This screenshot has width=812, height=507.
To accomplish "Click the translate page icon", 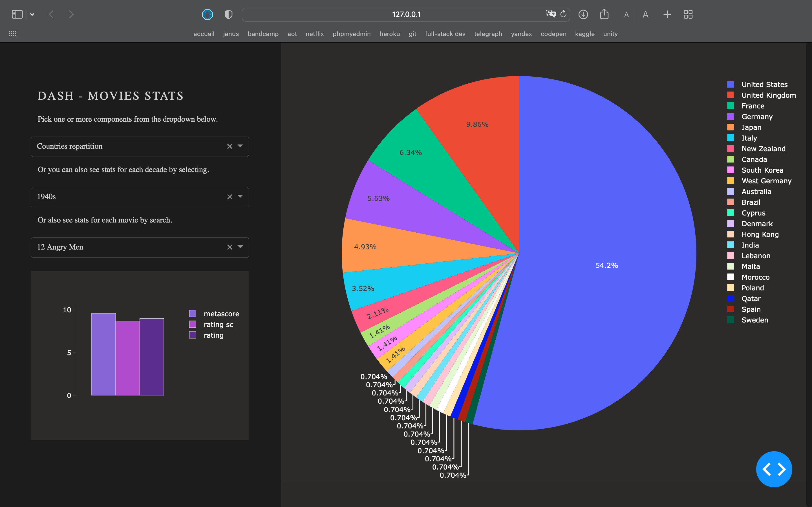I will click(550, 14).
